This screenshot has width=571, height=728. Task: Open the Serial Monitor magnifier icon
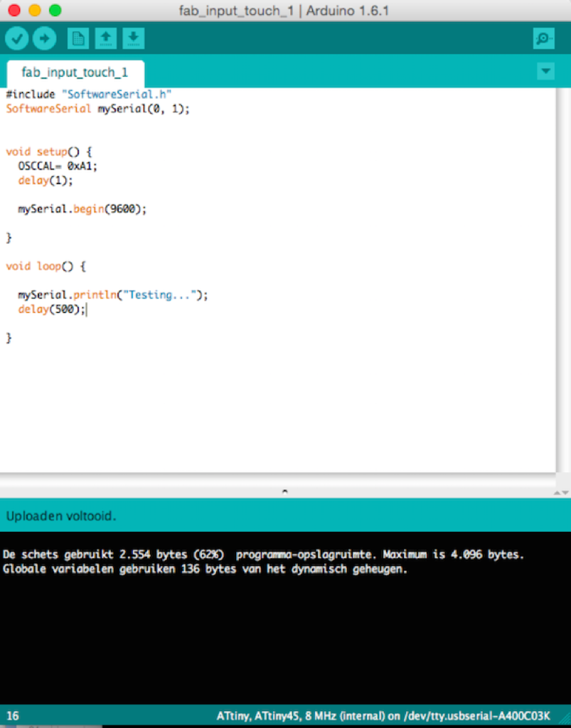coord(543,38)
